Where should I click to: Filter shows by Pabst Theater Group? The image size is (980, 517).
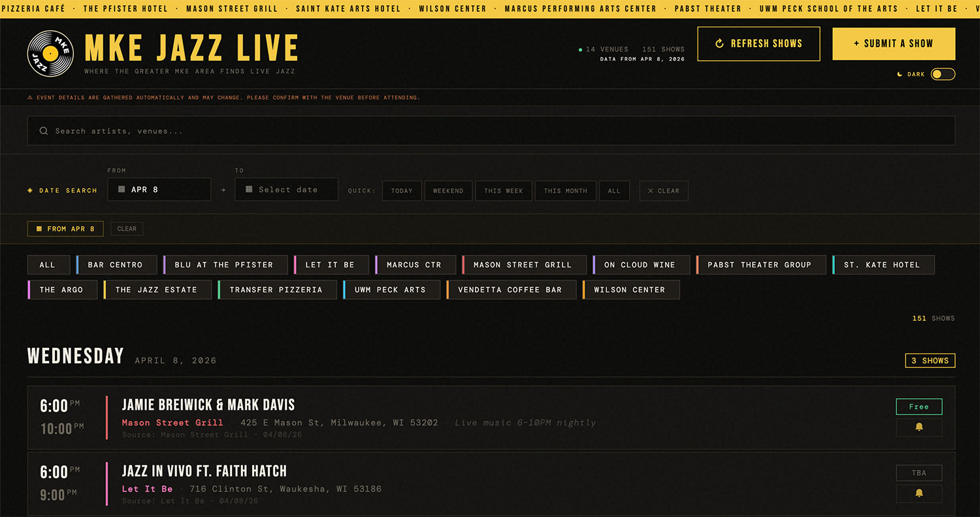pos(761,265)
